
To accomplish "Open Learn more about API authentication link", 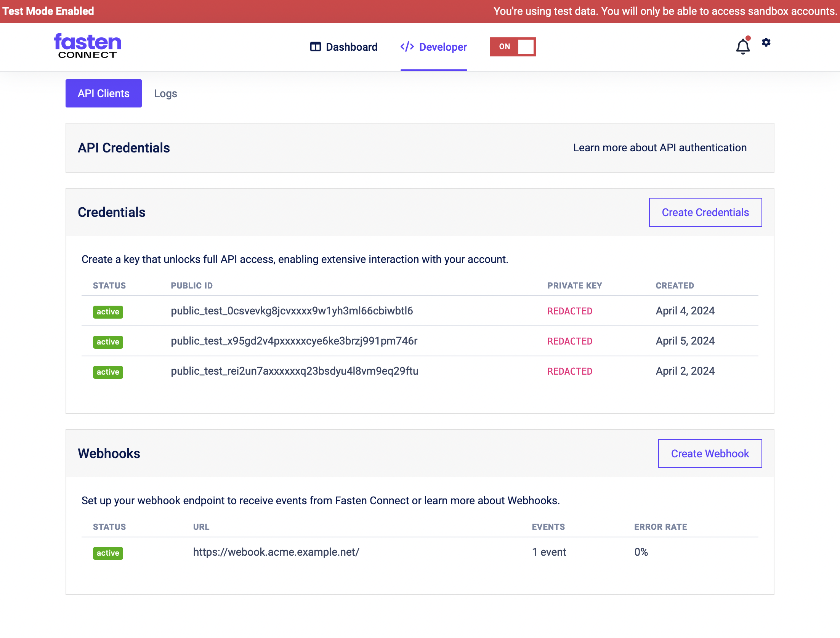I will pyautogui.click(x=660, y=147).
